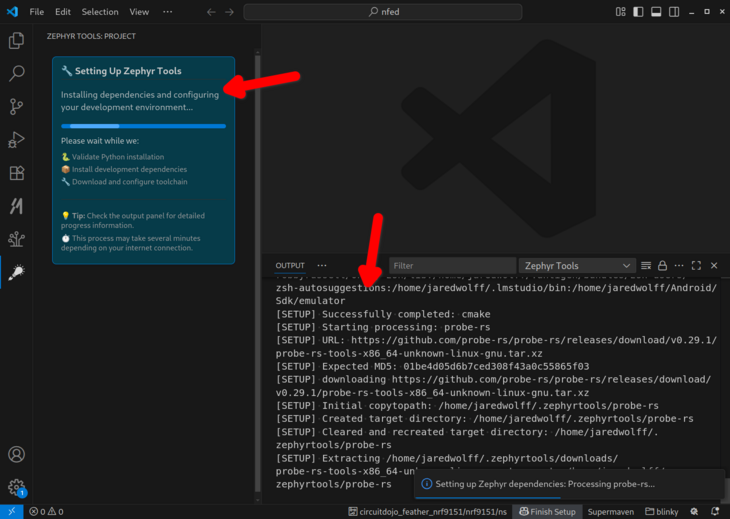The width and height of the screenshot is (730, 519).
Task: Click blinky project in status bar
Action: [662, 512]
